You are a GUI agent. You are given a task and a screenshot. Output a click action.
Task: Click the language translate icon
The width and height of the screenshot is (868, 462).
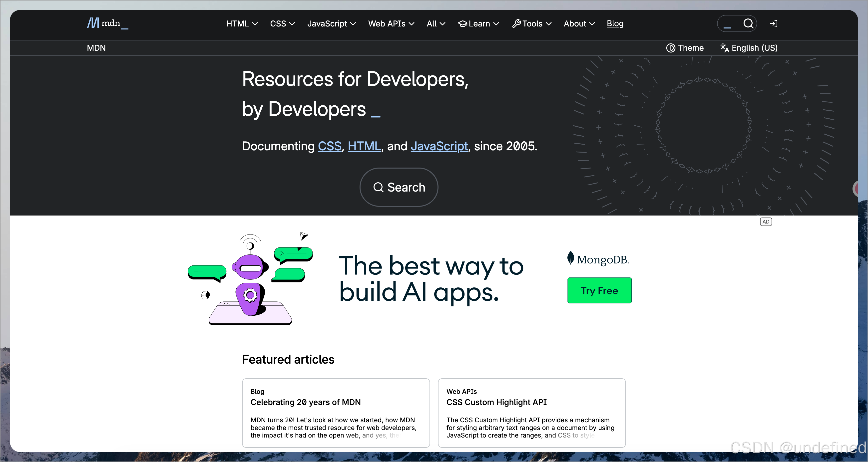[x=724, y=48]
